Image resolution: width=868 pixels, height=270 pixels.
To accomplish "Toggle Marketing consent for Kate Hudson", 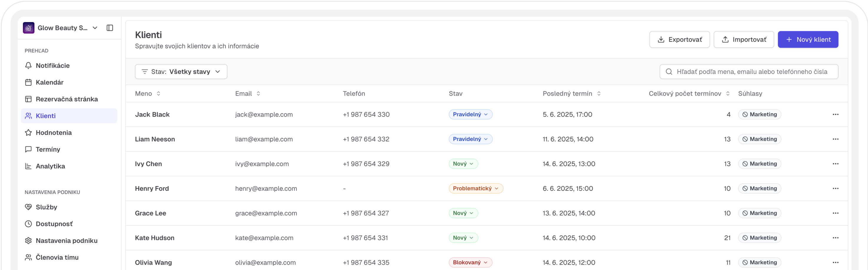I will coord(760,238).
